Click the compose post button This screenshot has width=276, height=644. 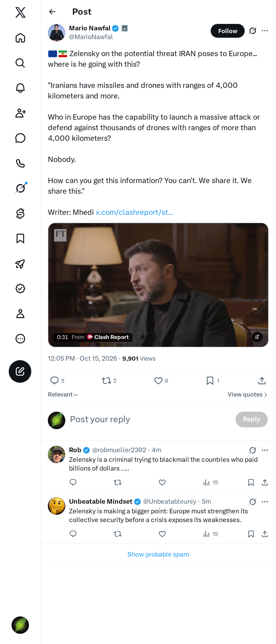coord(20,371)
